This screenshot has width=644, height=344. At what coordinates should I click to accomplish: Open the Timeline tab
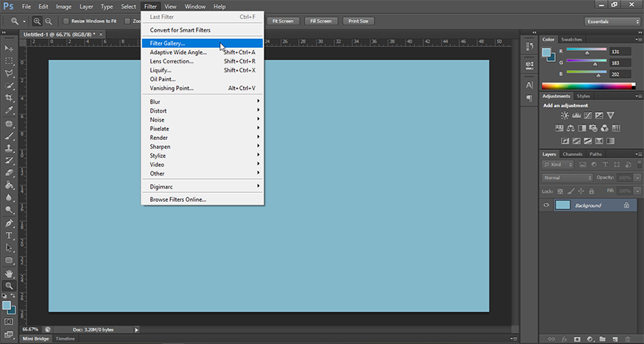[66, 339]
